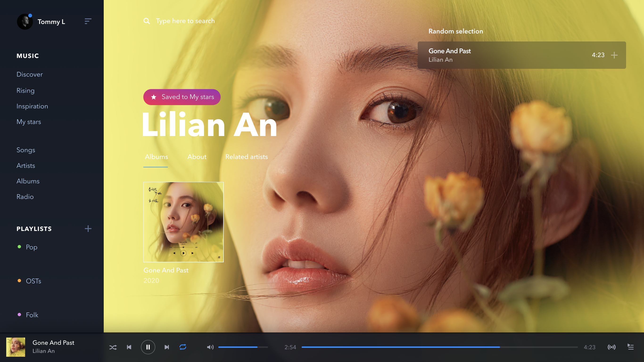Expand the sidebar menu icon near Tommy L
The height and width of the screenshot is (362, 644).
tap(88, 21)
